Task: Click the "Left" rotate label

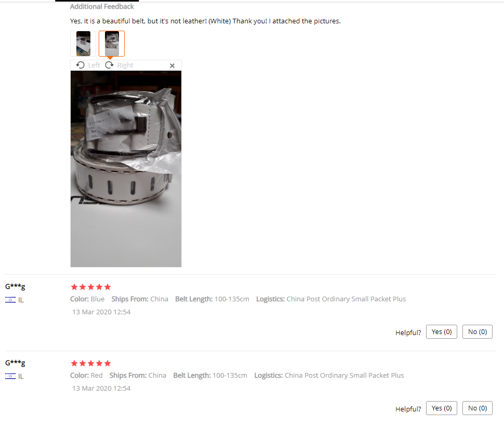Action: [94, 65]
